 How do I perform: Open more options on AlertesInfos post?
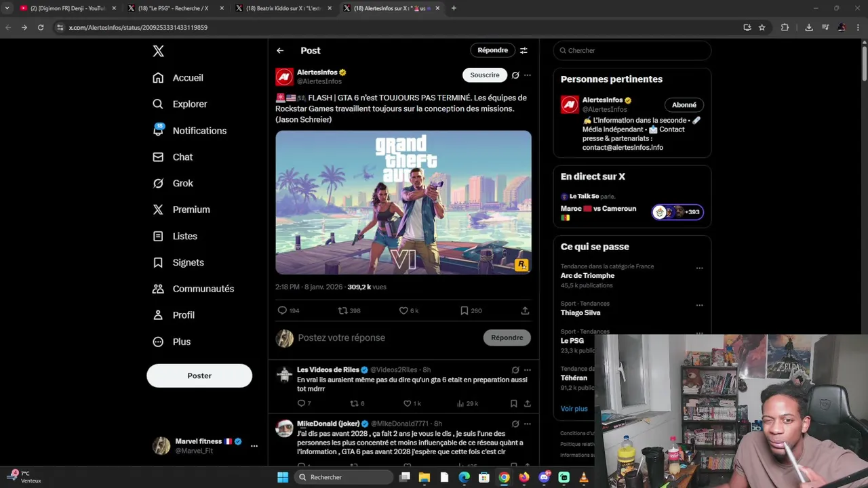click(528, 75)
